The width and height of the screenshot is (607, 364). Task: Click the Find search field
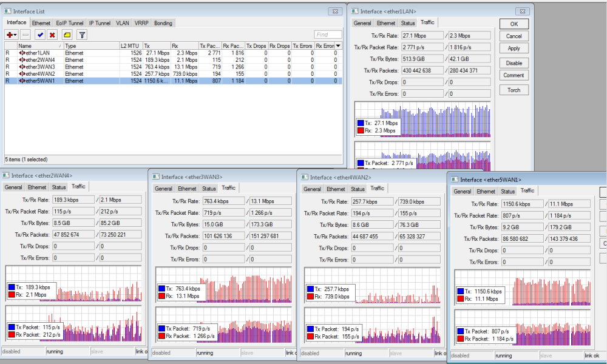328,35
